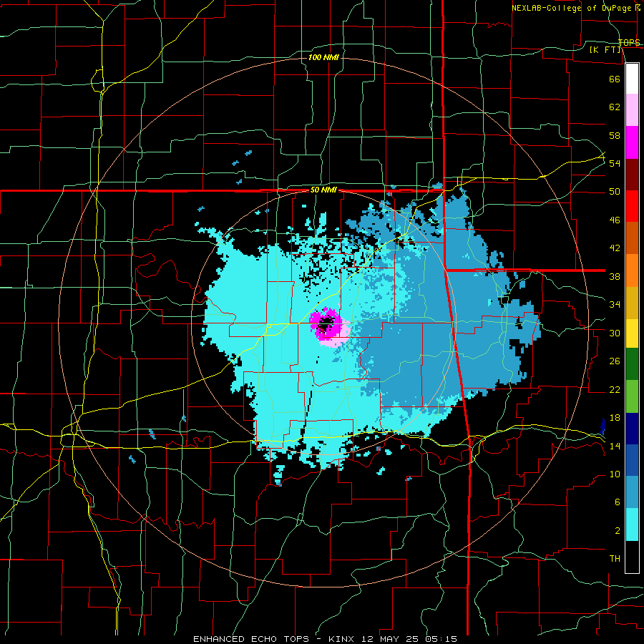This screenshot has height=644, width=644.
Task: Click the "[K FT]" units label
Action: [x=605, y=50]
